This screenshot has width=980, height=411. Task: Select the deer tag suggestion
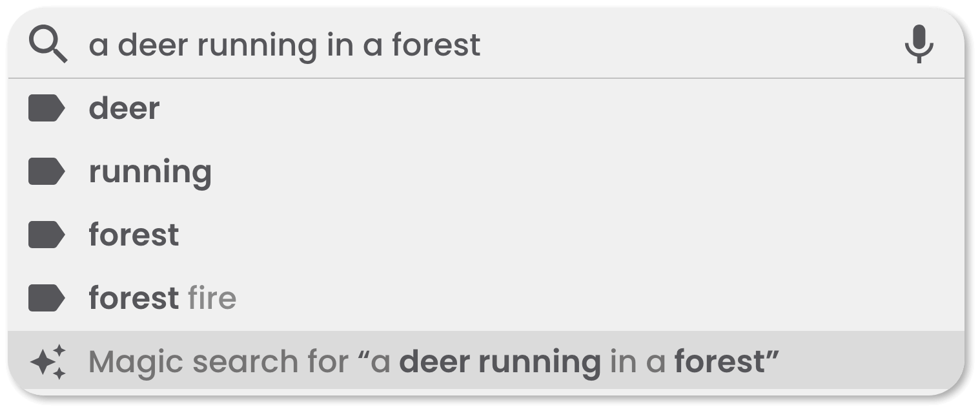[x=124, y=108]
